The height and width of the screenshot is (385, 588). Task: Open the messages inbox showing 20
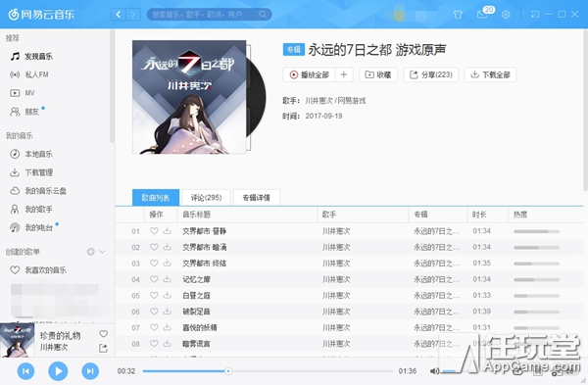[x=482, y=15]
